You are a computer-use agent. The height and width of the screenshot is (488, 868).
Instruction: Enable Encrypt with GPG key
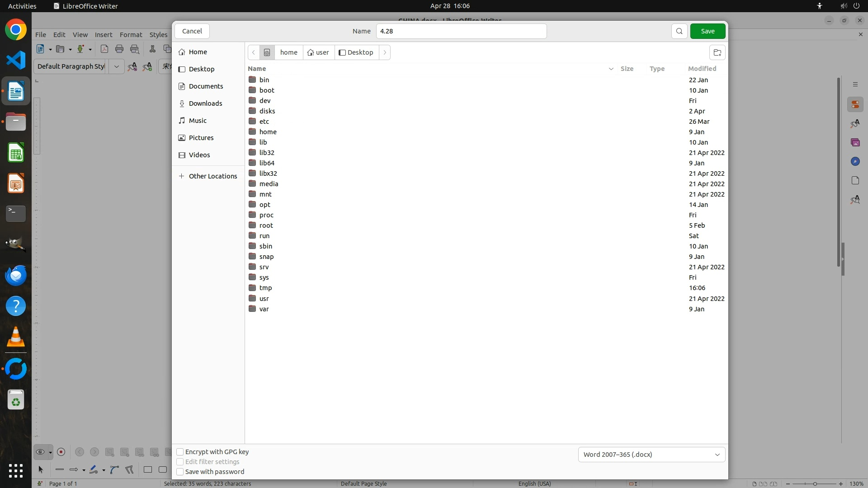(x=180, y=452)
